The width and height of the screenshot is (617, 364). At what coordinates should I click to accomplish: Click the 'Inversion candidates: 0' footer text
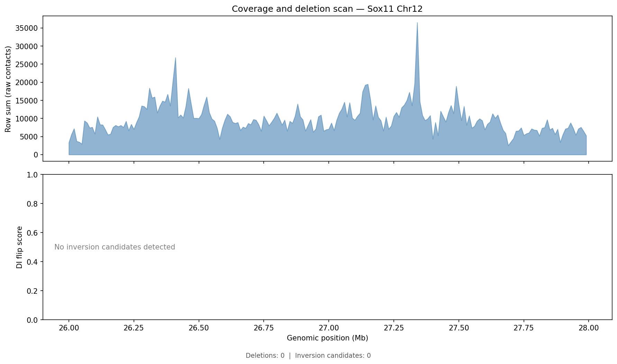(333, 356)
